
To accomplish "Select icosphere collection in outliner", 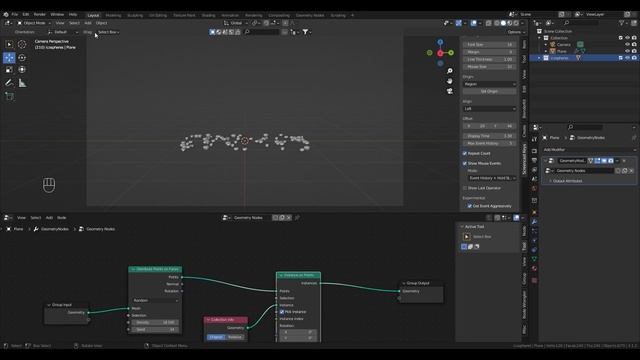I will pyautogui.click(x=560, y=58).
